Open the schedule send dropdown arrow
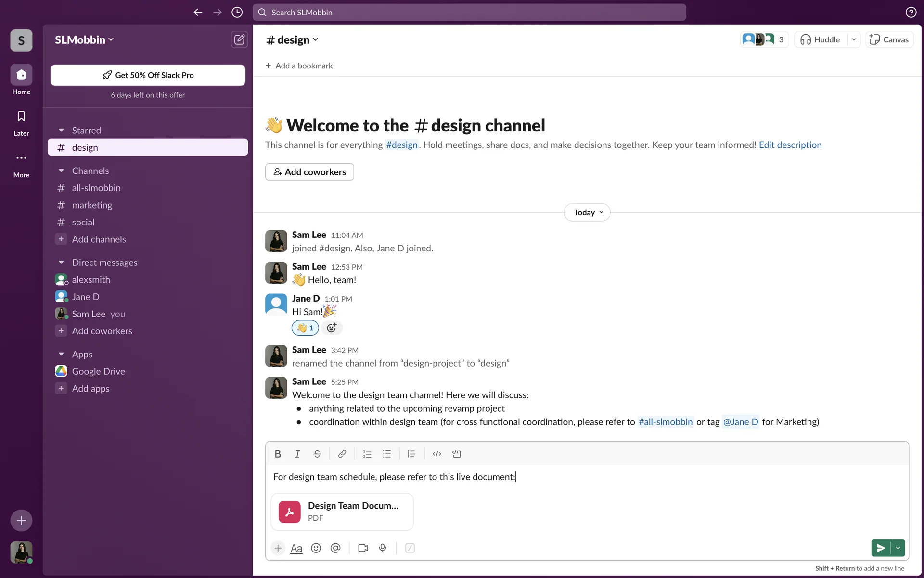The image size is (924, 578). 898,548
